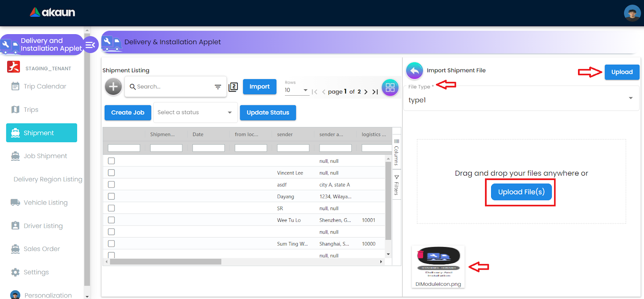Open the Trips menu item

[31, 110]
